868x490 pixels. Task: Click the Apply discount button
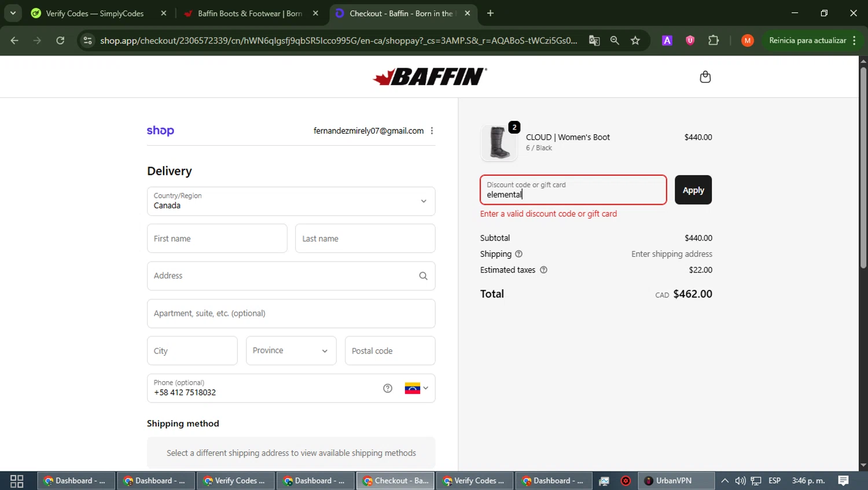point(693,190)
